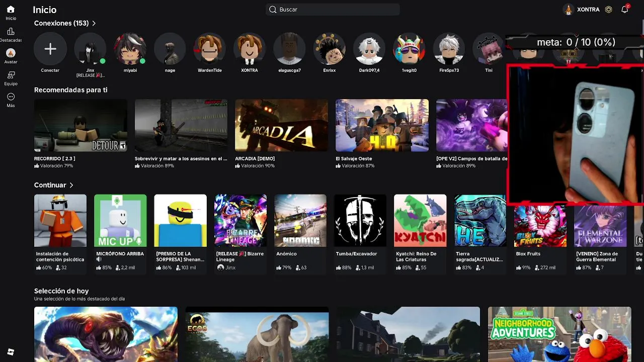Click the Jinx small avatar under Bizarre Lineage
644x362 pixels.
(x=220, y=267)
